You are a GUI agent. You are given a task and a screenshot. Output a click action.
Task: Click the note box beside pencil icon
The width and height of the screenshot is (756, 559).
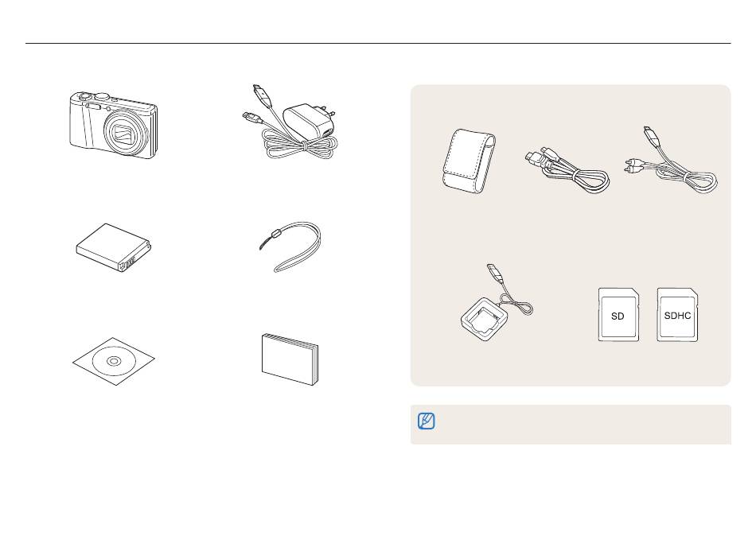pyautogui.click(x=571, y=425)
